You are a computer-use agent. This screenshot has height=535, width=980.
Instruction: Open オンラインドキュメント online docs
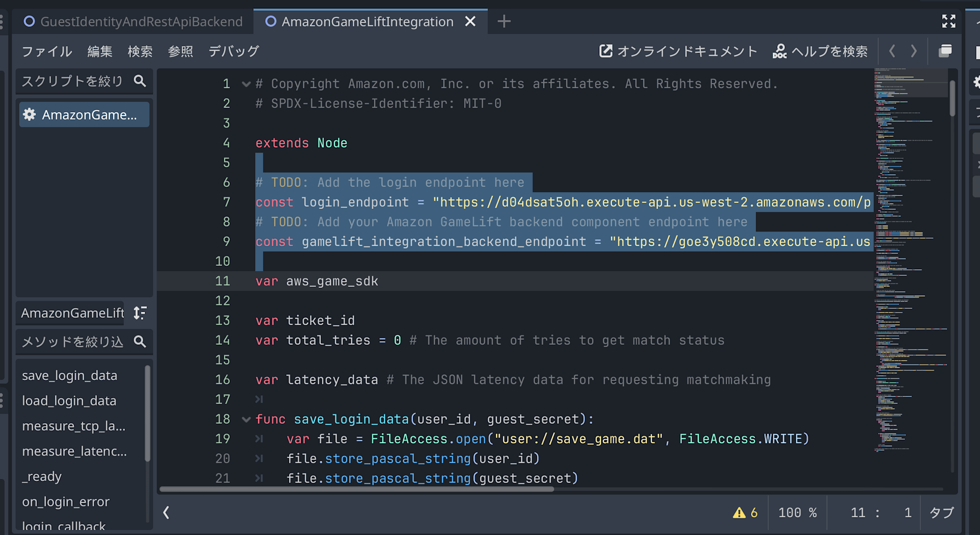coord(678,51)
